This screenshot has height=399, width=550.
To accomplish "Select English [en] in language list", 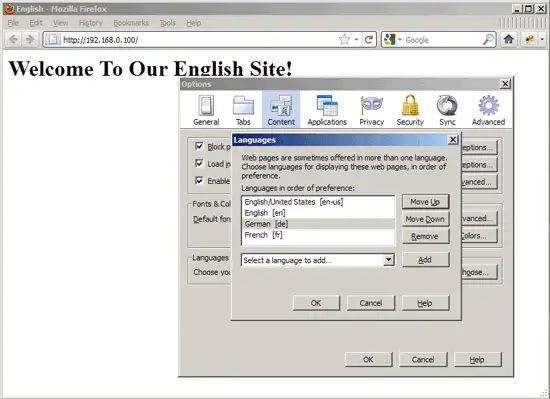I will [318, 213].
